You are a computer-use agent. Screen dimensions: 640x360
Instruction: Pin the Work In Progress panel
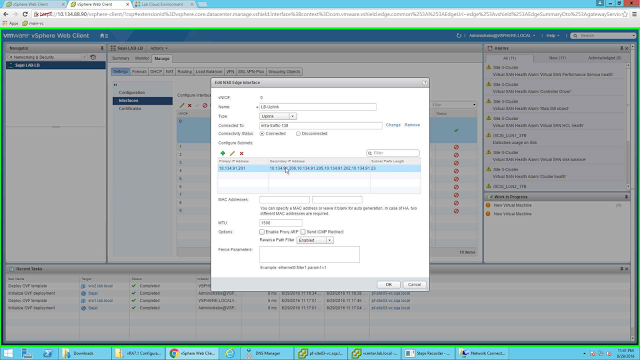(626, 197)
